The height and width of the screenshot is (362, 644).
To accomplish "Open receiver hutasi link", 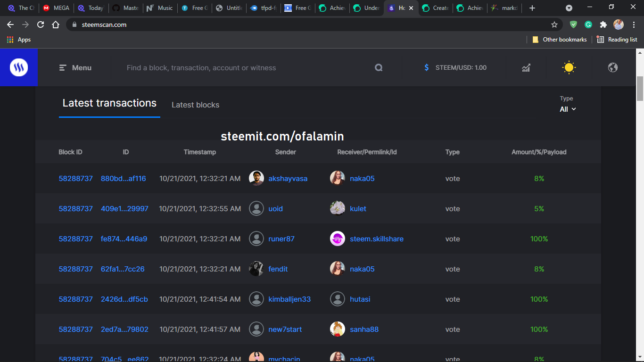I will tap(360, 299).
